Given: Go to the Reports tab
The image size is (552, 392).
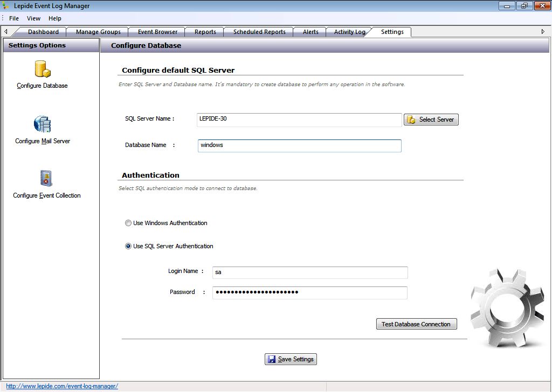Looking at the screenshot, I should [205, 32].
